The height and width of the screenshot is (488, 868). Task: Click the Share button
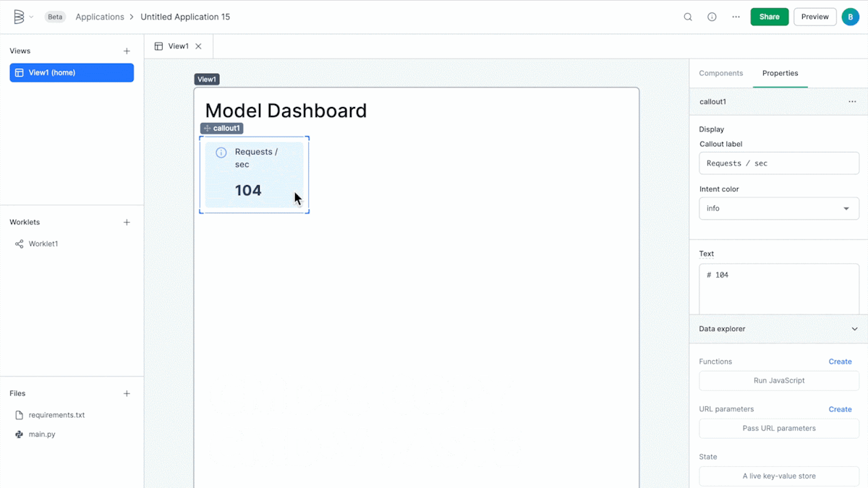click(x=770, y=17)
